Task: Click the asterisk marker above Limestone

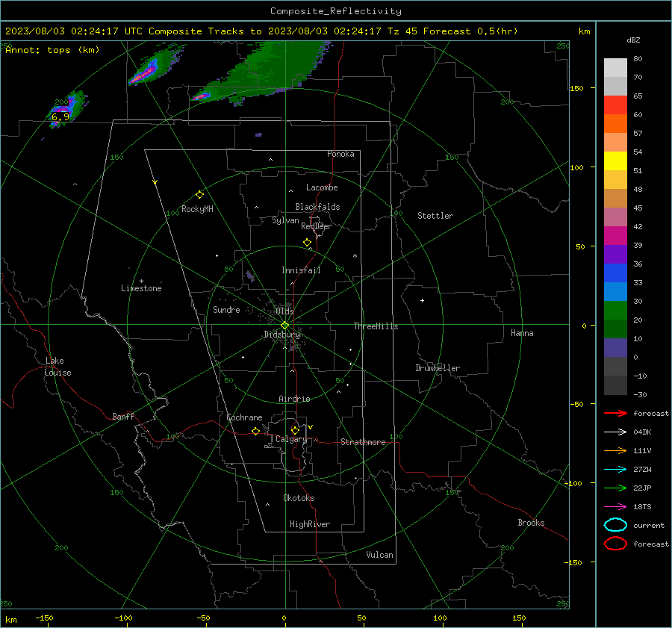Action: [141, 282]
